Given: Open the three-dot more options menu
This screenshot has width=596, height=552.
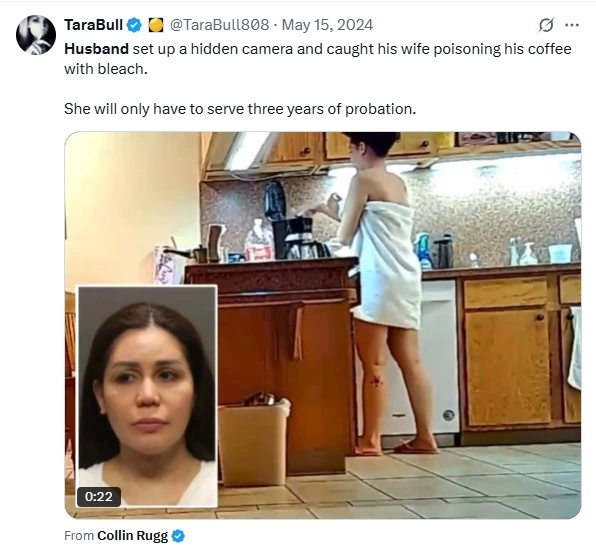Looking at the screenshot, I should pyautogui.click(x=572, y=25).
